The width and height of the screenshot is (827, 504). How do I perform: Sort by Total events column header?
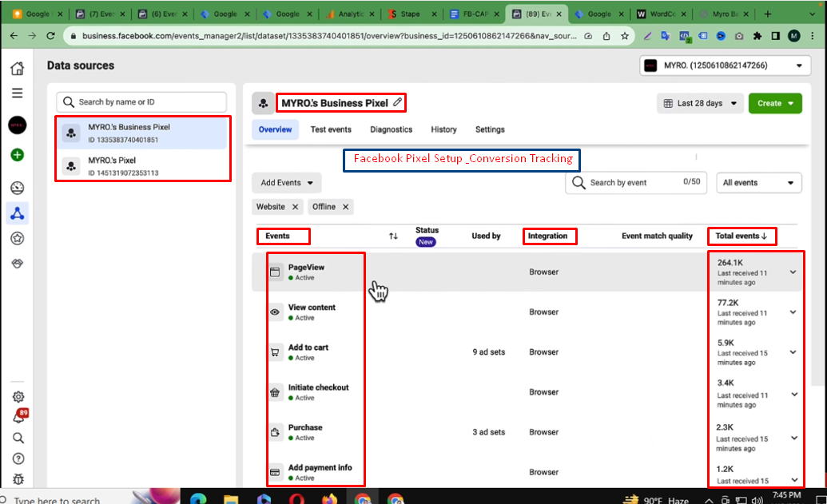point(741,236)
